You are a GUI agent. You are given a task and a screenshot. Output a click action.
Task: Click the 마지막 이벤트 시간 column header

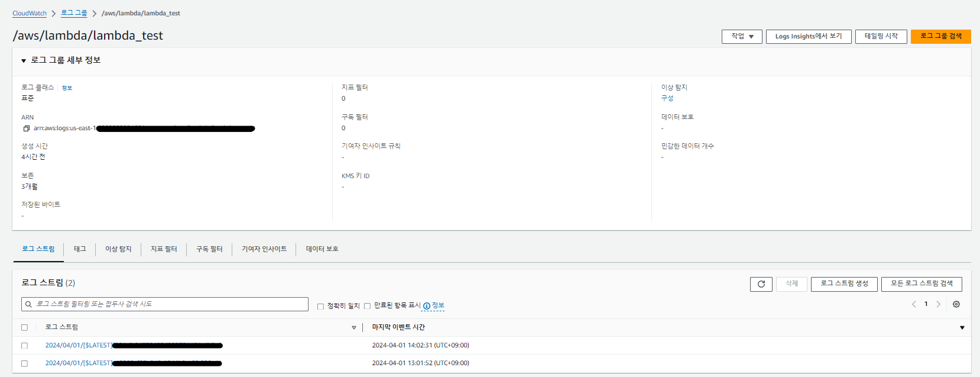click(x=398, y=327)
